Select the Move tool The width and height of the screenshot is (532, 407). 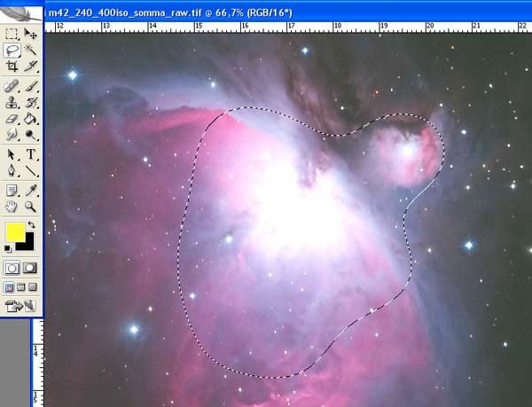tap(30, 34)
